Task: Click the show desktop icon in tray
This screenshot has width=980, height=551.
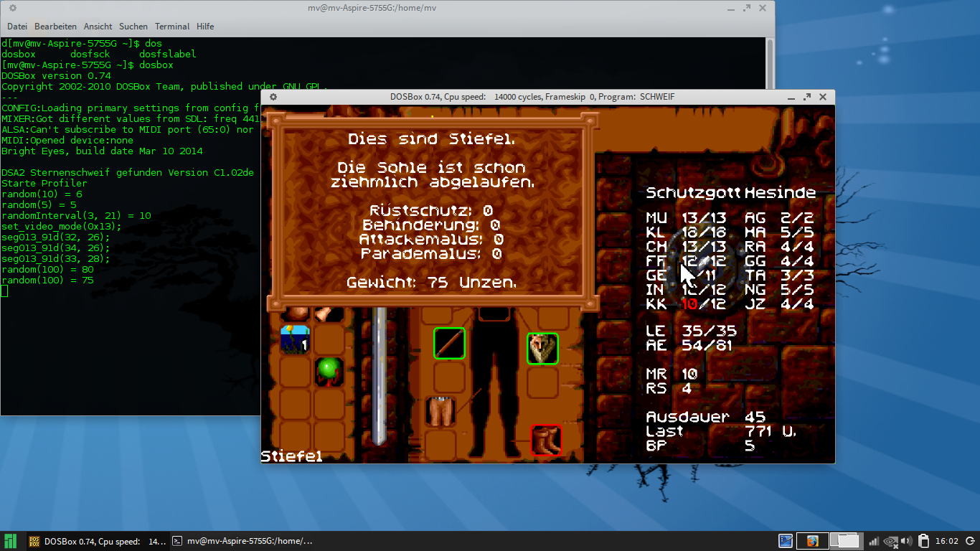Action: click(x=786, y=541)
